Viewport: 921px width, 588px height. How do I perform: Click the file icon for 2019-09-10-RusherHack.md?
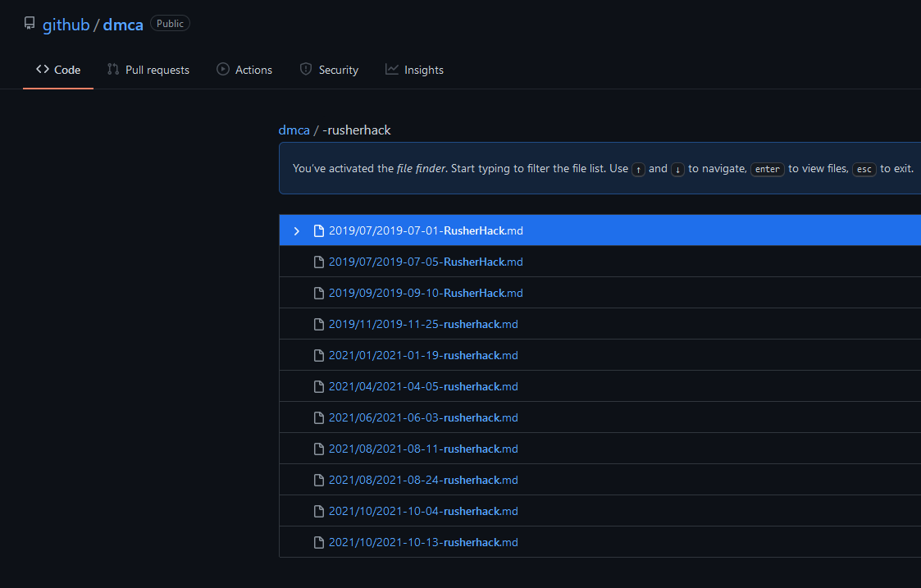click(x=319, y=293)
